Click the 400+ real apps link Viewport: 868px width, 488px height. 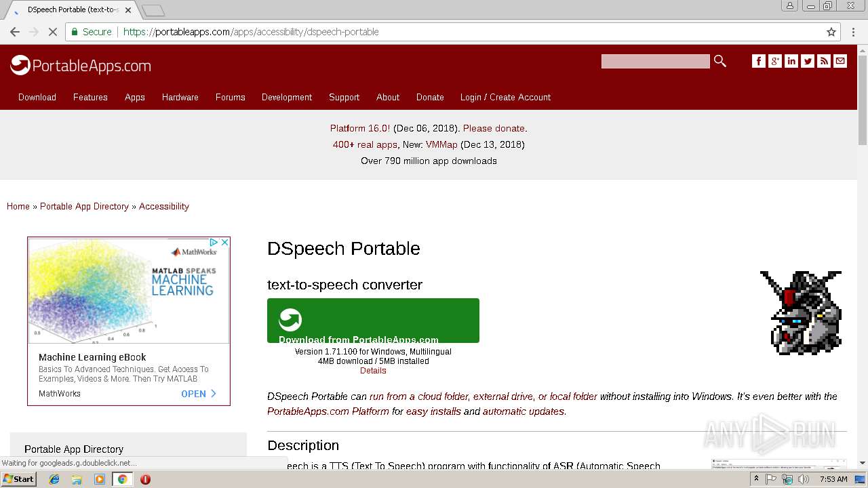click(365, 144)
